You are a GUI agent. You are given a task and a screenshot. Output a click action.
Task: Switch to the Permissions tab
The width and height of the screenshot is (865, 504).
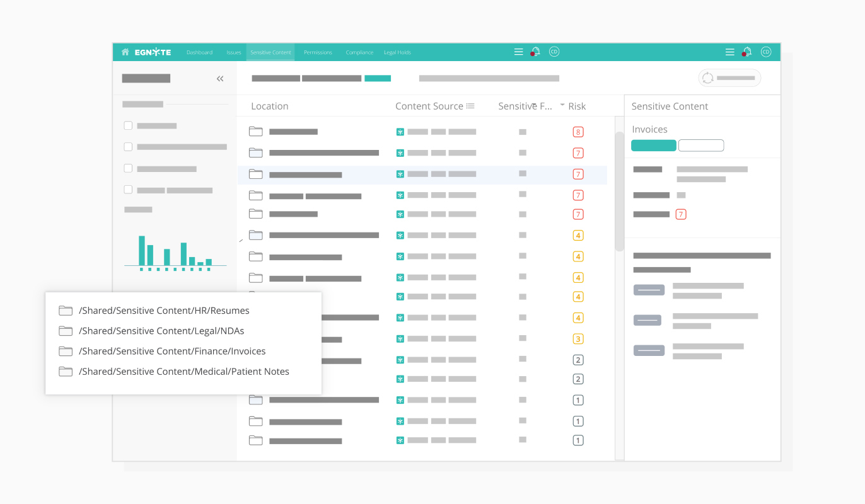[318, 52]
